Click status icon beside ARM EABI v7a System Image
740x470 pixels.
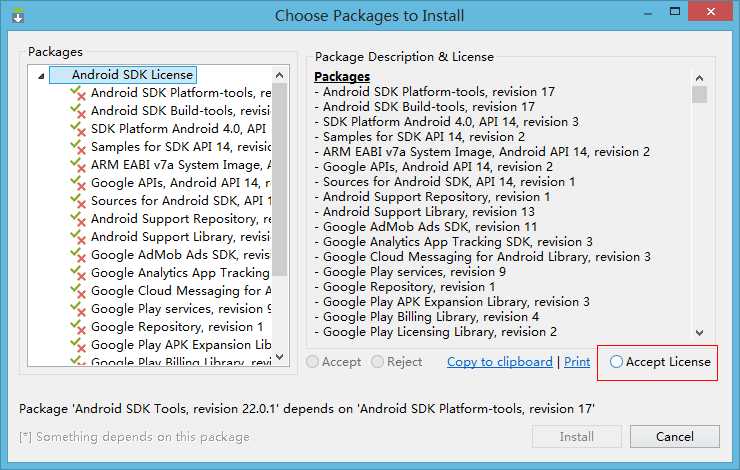pyautogui.click(x=78, y=165)
